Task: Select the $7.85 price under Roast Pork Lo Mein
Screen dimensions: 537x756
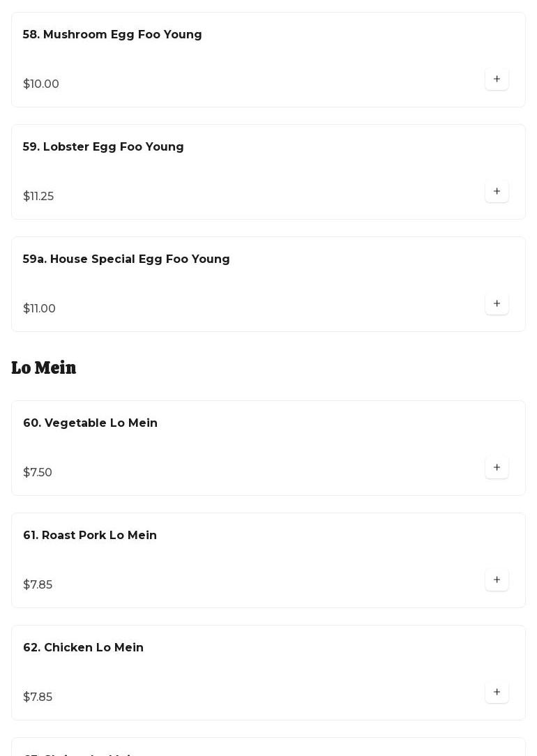Action: tap(38, 585)
